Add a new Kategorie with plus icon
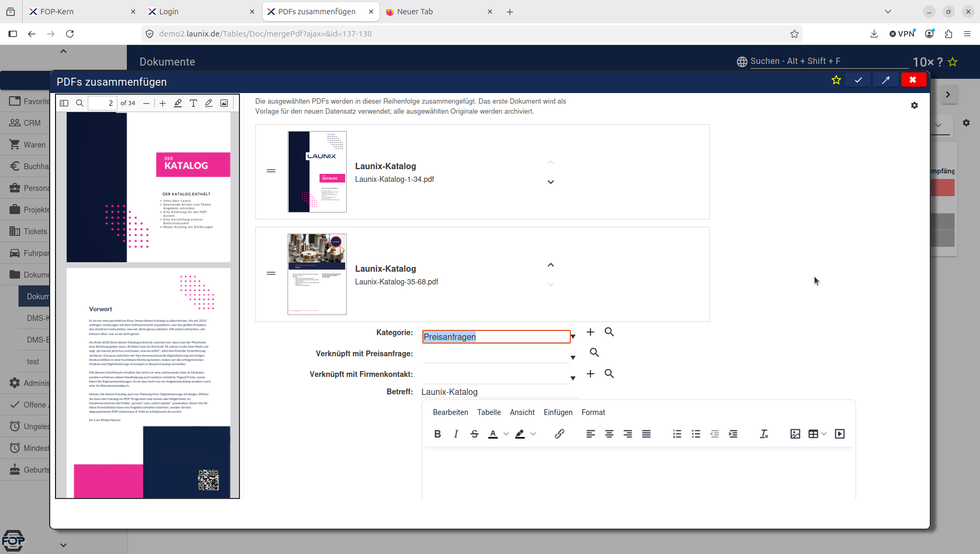980x554 pixels. click(590, 332)
